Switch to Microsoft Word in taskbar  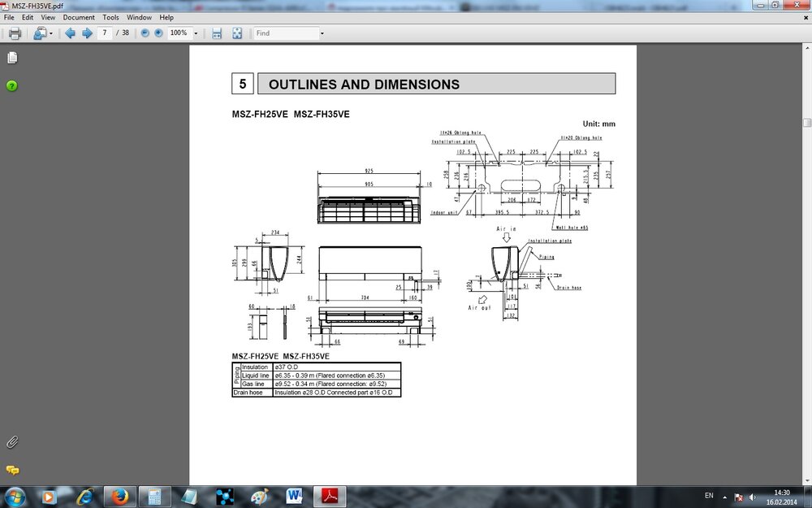pos(295,497)
